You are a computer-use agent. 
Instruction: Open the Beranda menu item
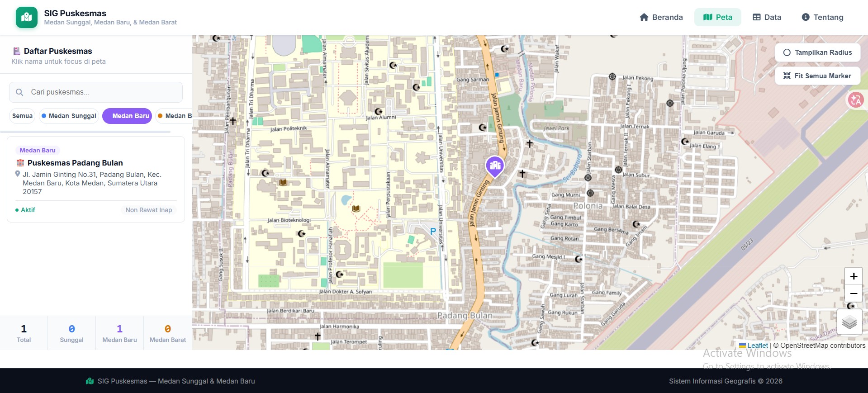pos(661,17)
